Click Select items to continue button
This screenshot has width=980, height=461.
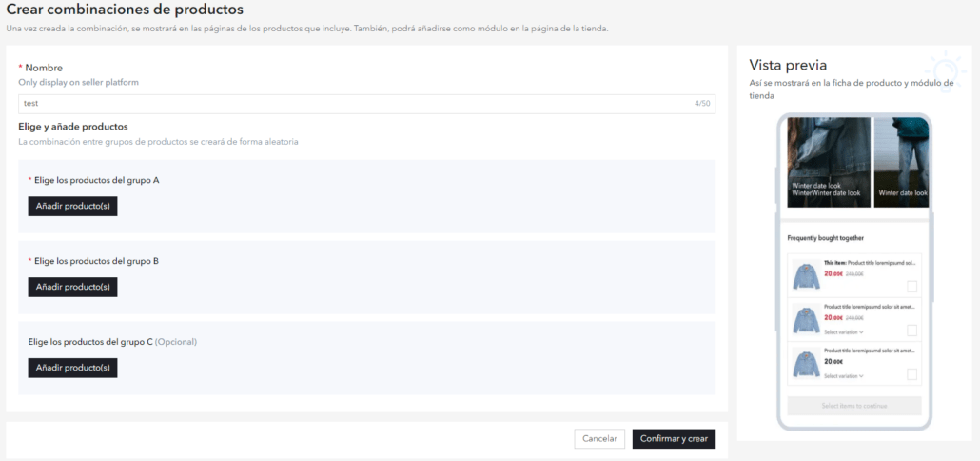[x=853, y=406]
